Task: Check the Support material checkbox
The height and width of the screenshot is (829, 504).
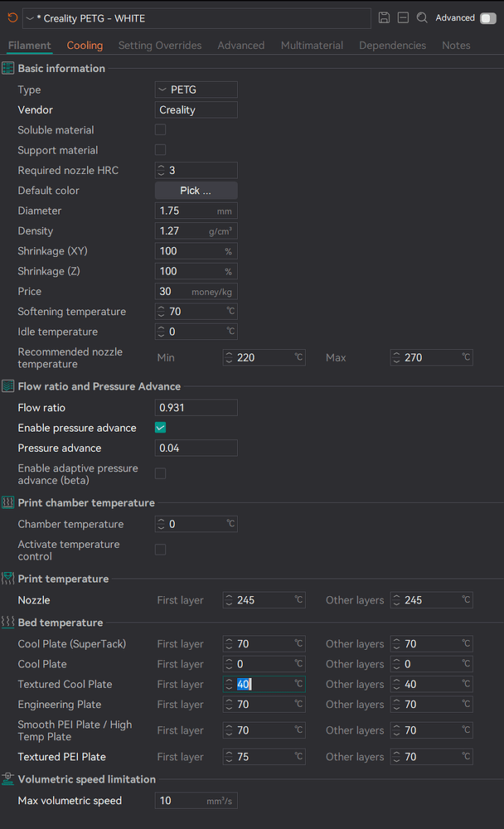Action: coord(160,149)
